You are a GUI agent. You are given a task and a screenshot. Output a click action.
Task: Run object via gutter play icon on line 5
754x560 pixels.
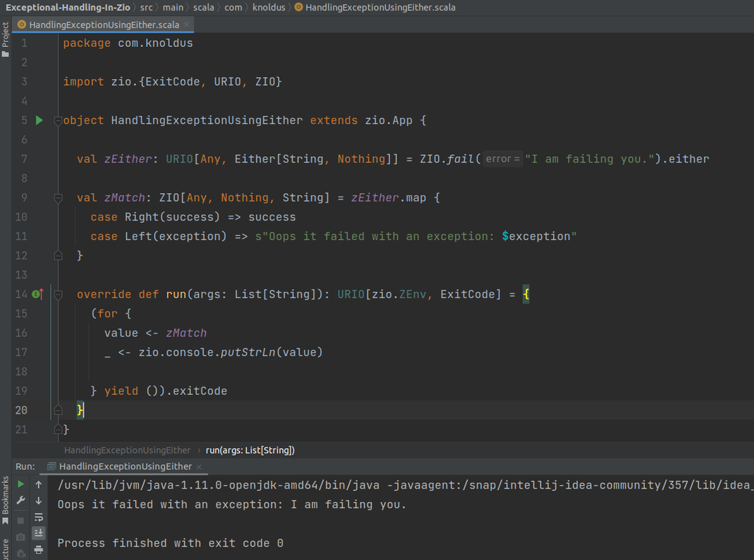39,120
